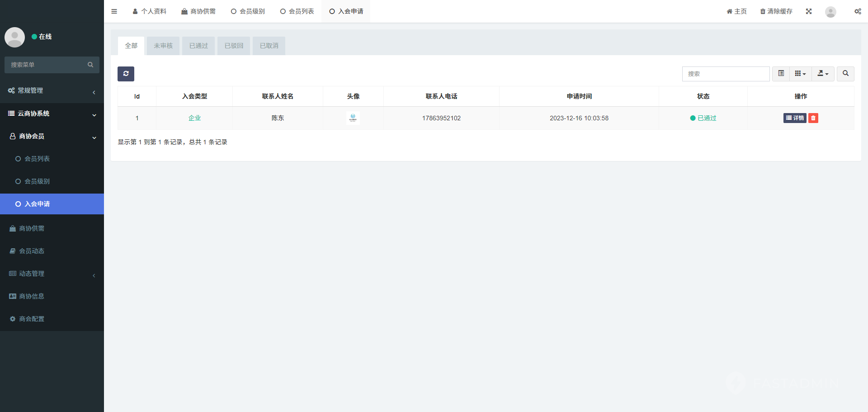Click the 入会类型 column header
868x412 pixels.
(194, 96)
